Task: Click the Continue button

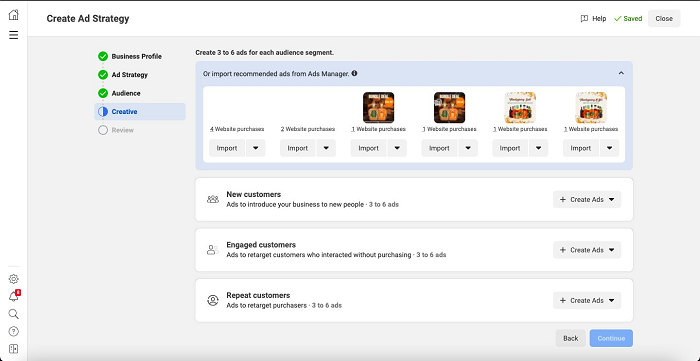Action: tap(611, 338)
